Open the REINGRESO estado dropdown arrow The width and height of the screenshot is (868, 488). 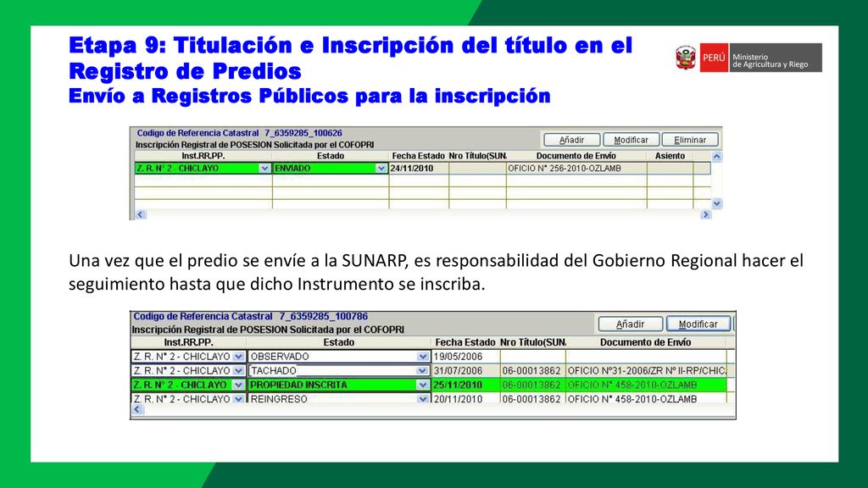click(x=422, y=398)
